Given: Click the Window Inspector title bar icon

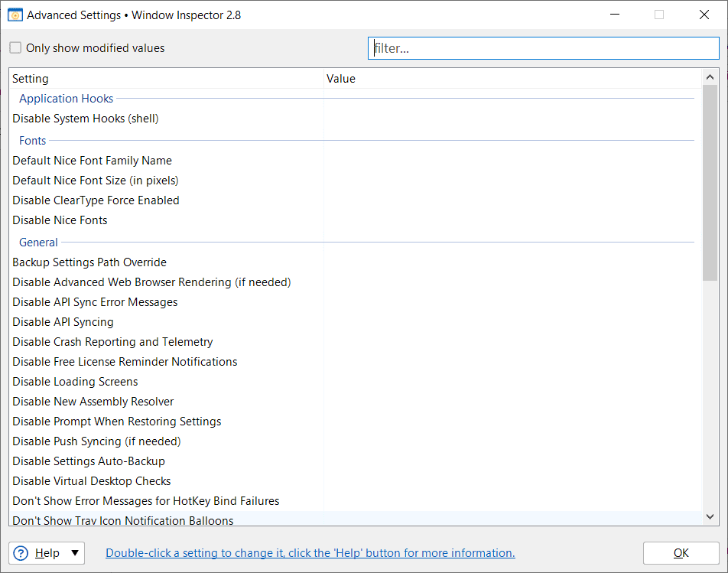Looking at the screenshot, I should point(15,15).
